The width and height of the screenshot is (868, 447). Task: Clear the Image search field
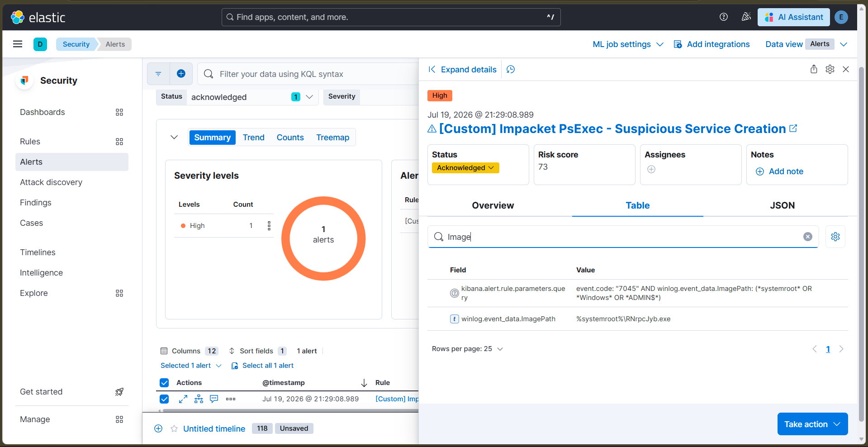808,237
